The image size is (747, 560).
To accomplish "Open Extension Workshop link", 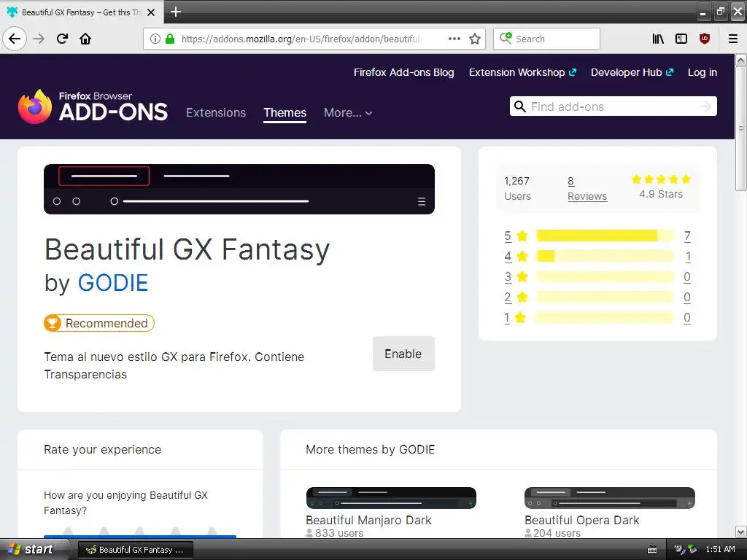I will coord(522,72).
